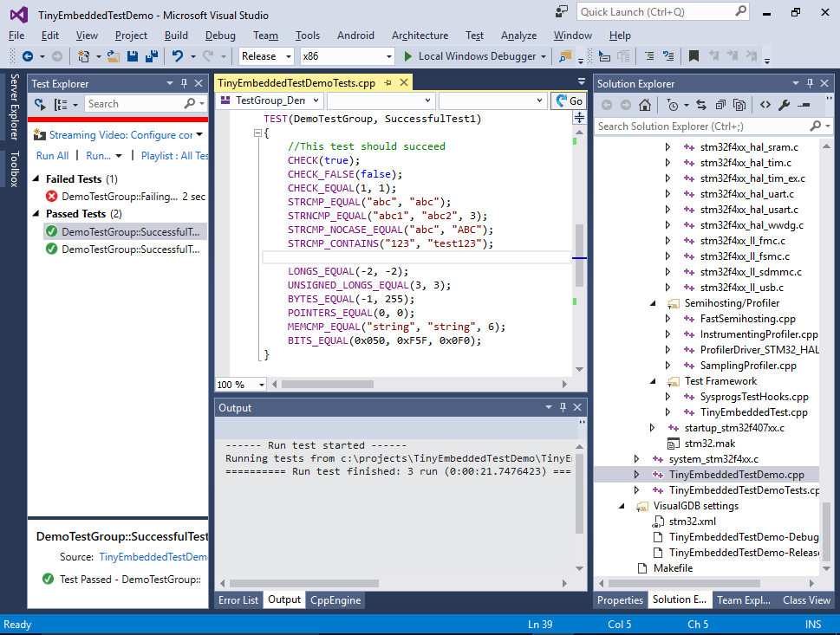Click Sync with Active Document icon

[x=701, y=105]
